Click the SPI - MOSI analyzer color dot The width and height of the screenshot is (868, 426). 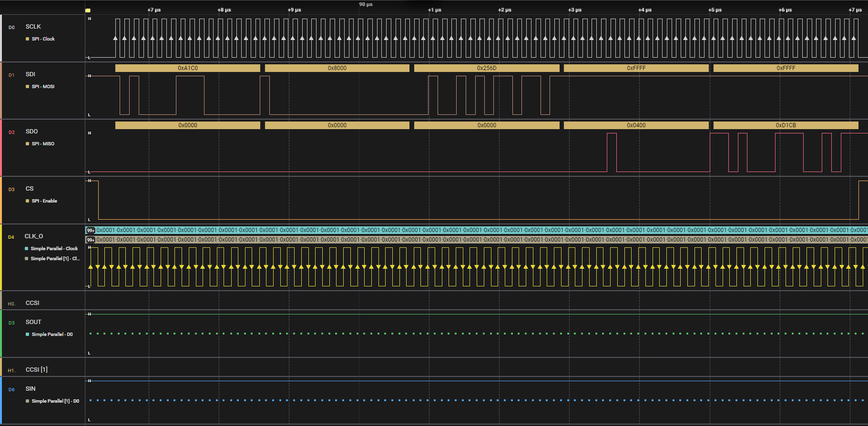pos(27,87)
